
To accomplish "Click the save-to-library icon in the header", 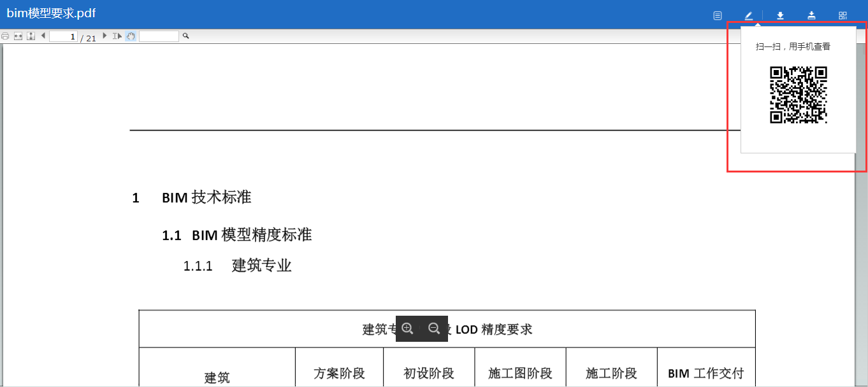I will pos(811,15).
